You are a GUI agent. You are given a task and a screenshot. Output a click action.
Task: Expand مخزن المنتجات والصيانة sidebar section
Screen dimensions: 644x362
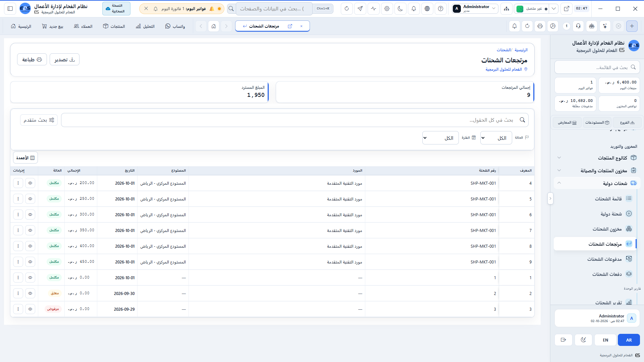point(597,171)
